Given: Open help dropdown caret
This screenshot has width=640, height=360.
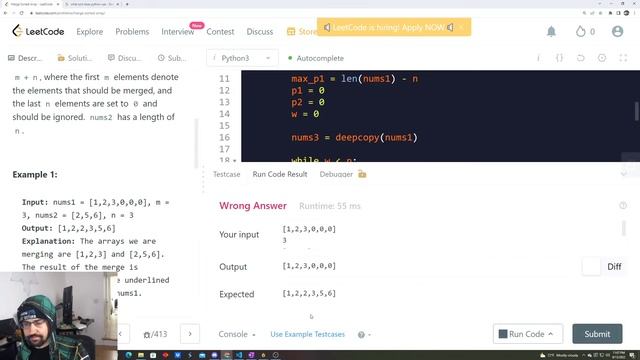Looking at the screenshot, I should (x=369, y=335).
